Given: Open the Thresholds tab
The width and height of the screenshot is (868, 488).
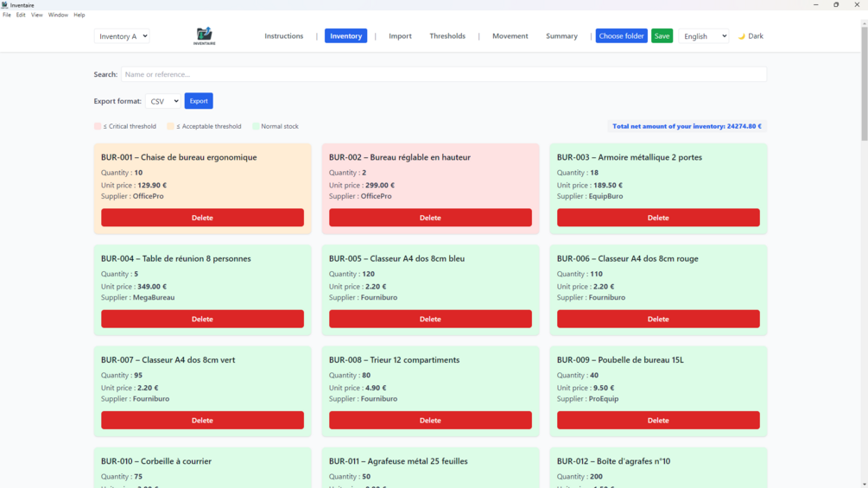Looking at the screenshot, I should [x=447, y=36].
